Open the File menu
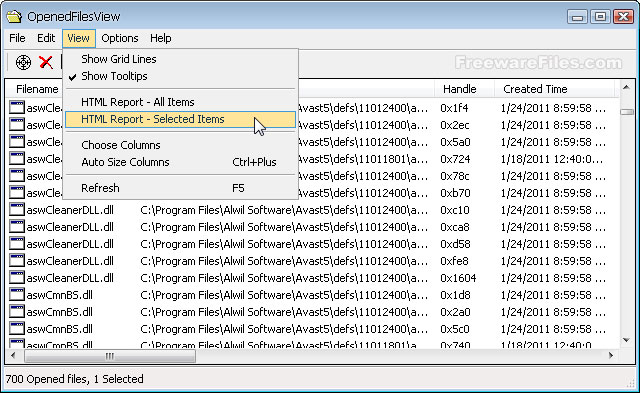 point(17,38)
